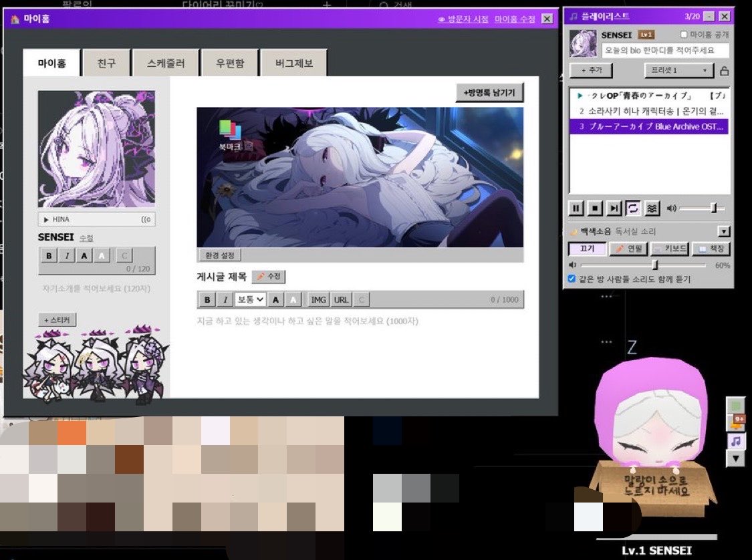Screen dimensions: 752x560
Task: Turn on the 책장 sound
Action: [711, 249]
